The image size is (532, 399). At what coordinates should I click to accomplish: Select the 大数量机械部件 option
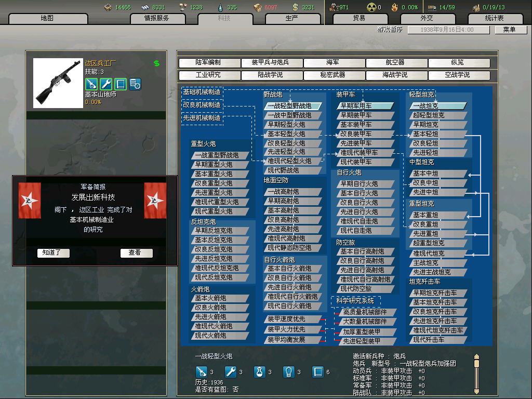(x=368, y=321)
